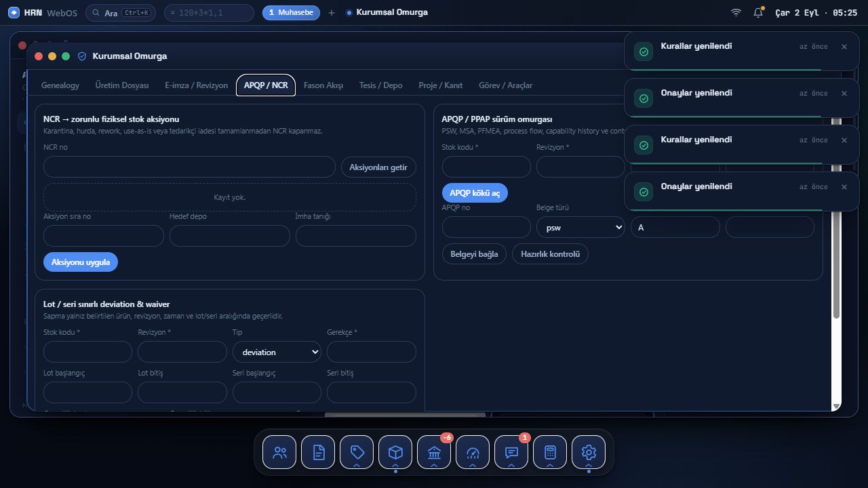Dismiss the last 'Onaylar yenilendi' notification
This screenshot has height=488, width=868.
point(844,187)
